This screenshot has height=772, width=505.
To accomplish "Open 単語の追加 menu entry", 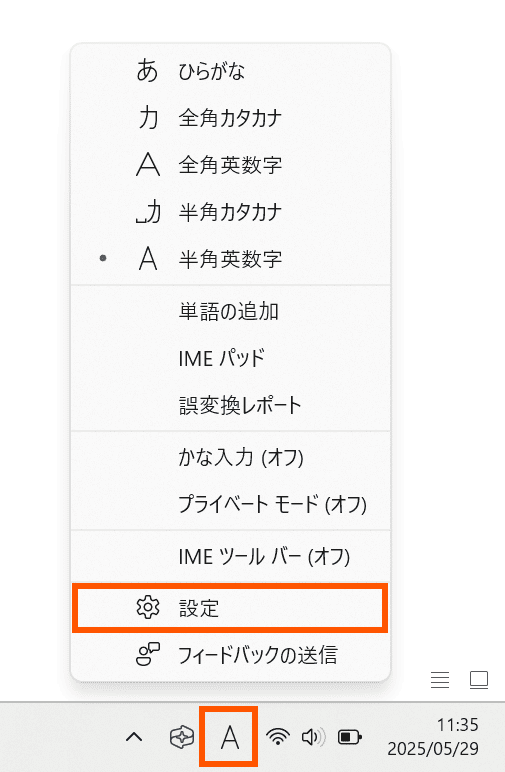I will 230,312.
